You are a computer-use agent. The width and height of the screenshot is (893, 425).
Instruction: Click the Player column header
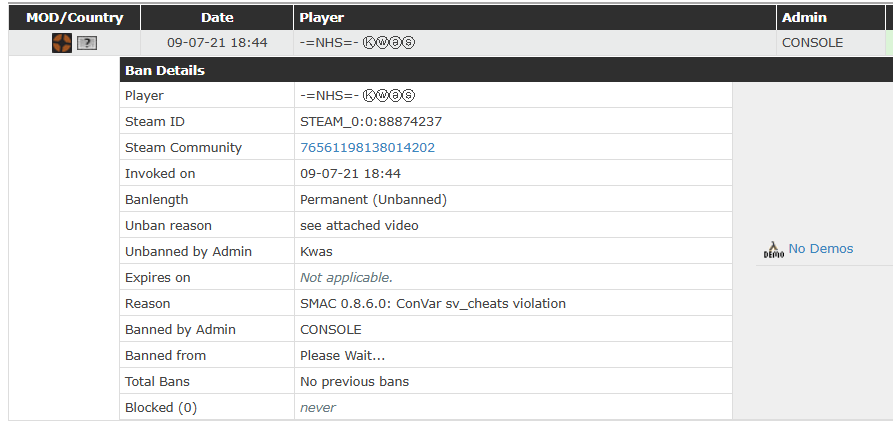pos(321,17)
